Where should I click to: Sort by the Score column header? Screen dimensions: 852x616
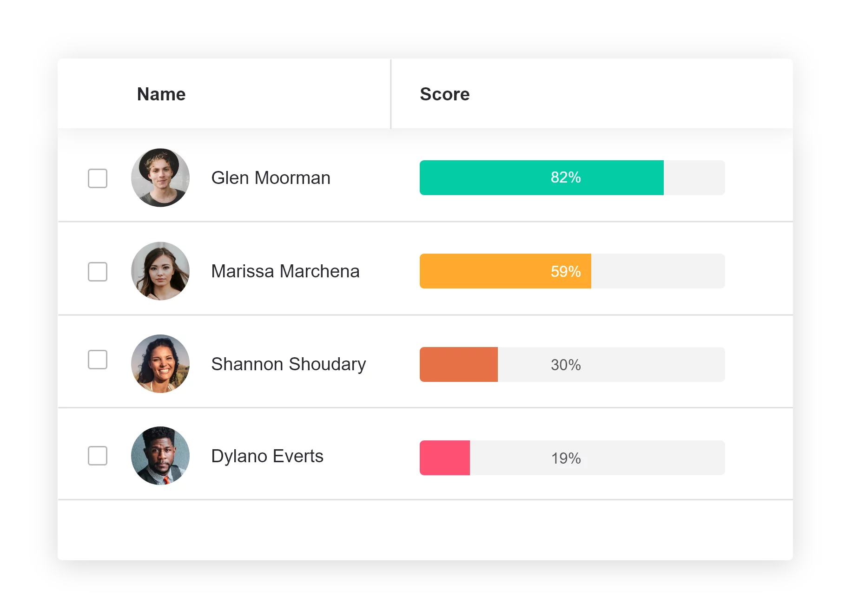(445, 94)
